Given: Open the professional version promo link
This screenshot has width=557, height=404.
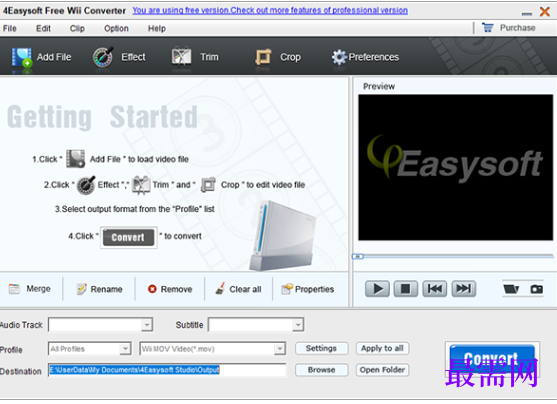Looking at the screenshot, I should point(270,10).
